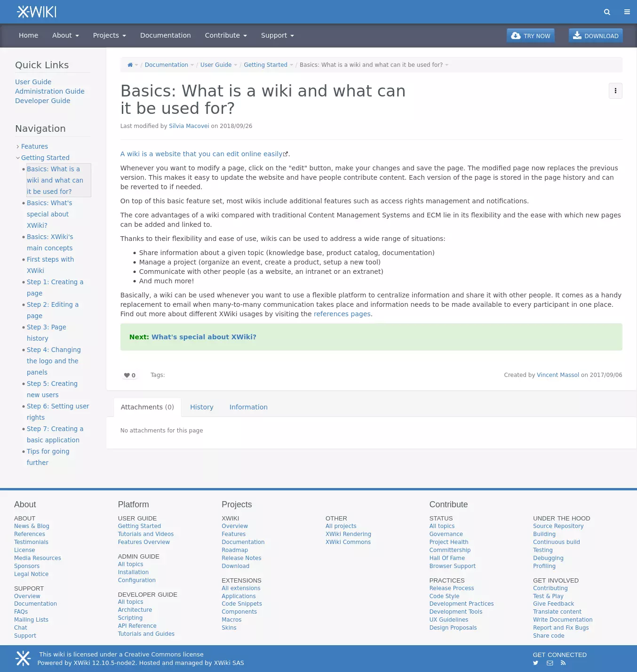Open the hamburger drawer menu icon
Screen dimensions: 637x672
[x=627, y=12]
